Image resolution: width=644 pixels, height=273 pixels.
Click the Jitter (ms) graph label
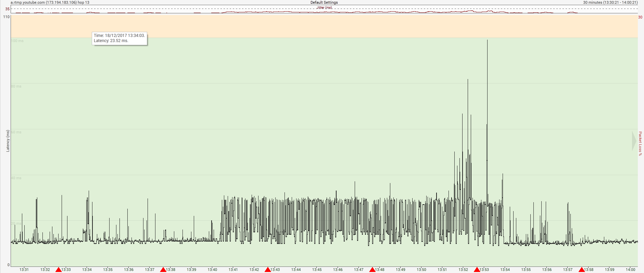(324, 8)
